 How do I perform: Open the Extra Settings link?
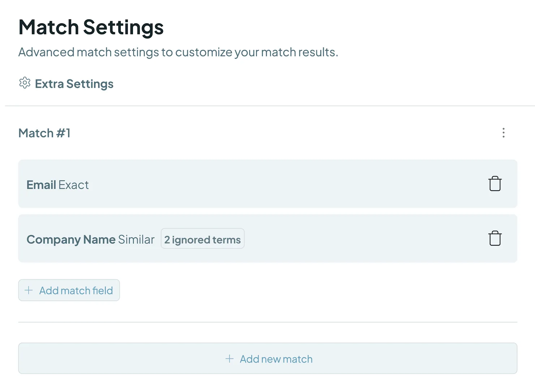pos(74,84)
